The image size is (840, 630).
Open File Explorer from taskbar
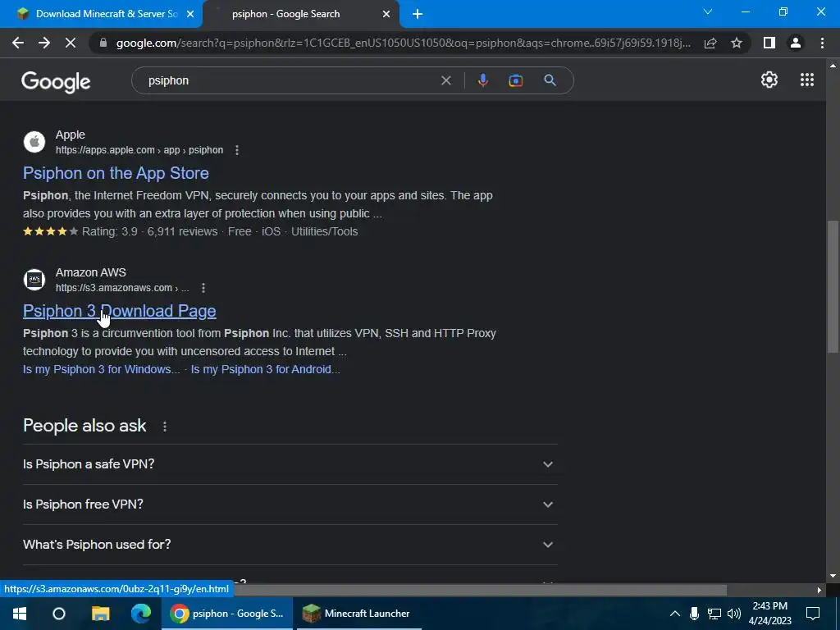coord(100,614)
